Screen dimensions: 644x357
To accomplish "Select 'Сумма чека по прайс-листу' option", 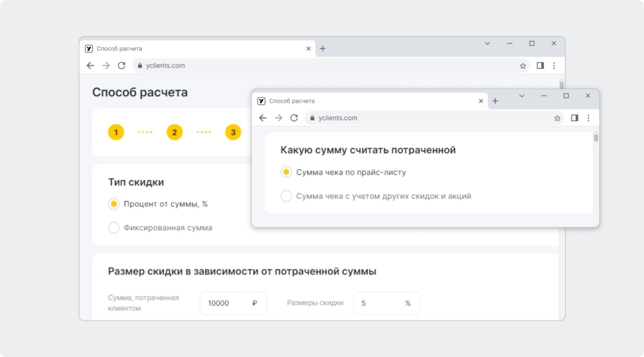I will click(x=286, y=172).
